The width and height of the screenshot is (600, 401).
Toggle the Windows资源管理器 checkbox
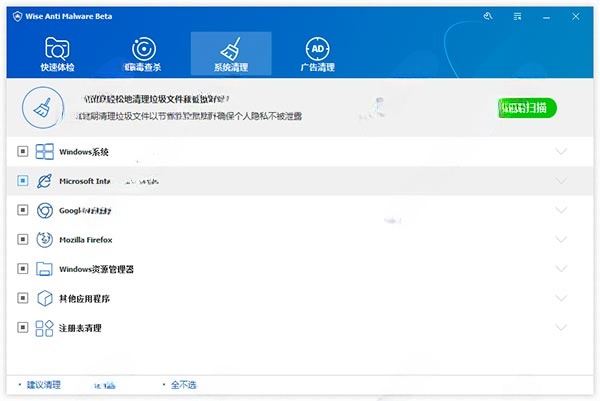pyautogui.click(x=23, y=269)
